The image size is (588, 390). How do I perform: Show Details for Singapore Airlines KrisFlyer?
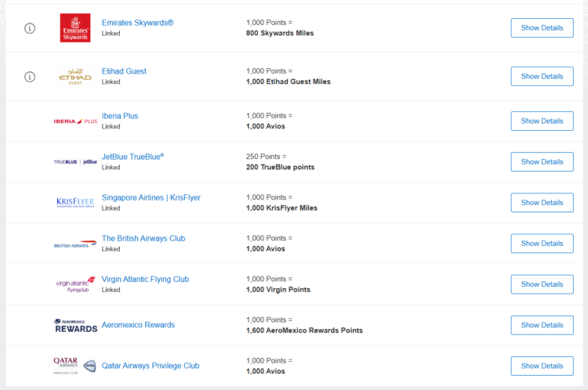click(x=542, y=203)
